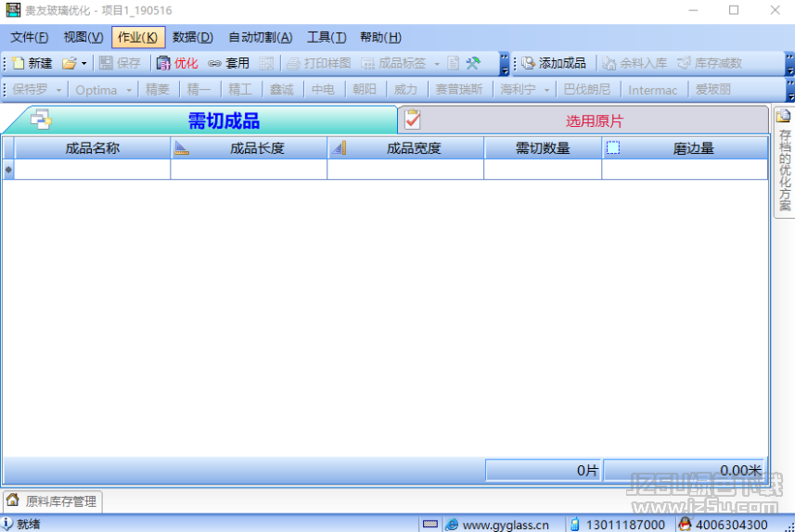Expand the main toolbar overflow chevron
This screenshot has width=795, height=532.
click(x=505, y=64)
